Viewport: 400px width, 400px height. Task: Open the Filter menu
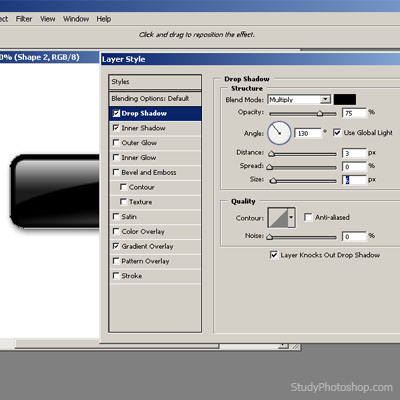pyautogui.click(x=24, y=19)
